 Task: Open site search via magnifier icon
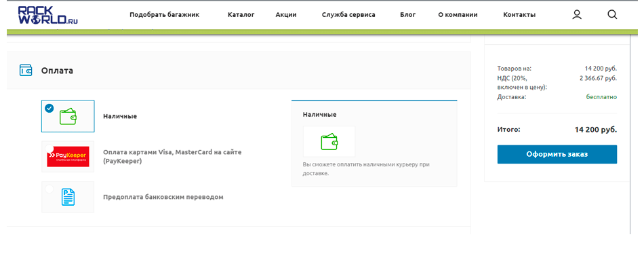pyautogui.click(x=612, y=15)
